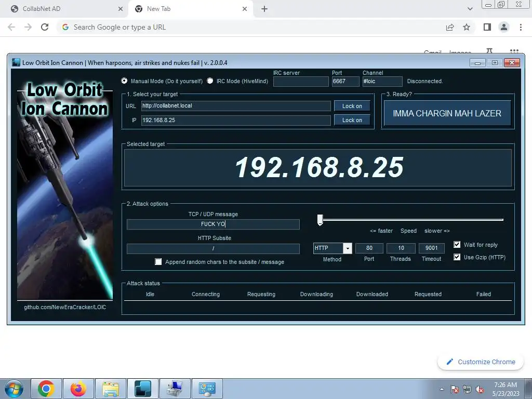Viewport: 532px width, 399px height.
Task: Open Chrome's tab search chevron
Action: [470, 9]
